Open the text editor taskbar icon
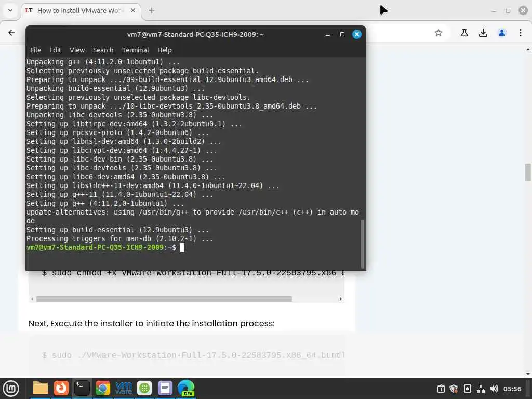This screenshot has width=532, height=399. click(x=165, y=388)
